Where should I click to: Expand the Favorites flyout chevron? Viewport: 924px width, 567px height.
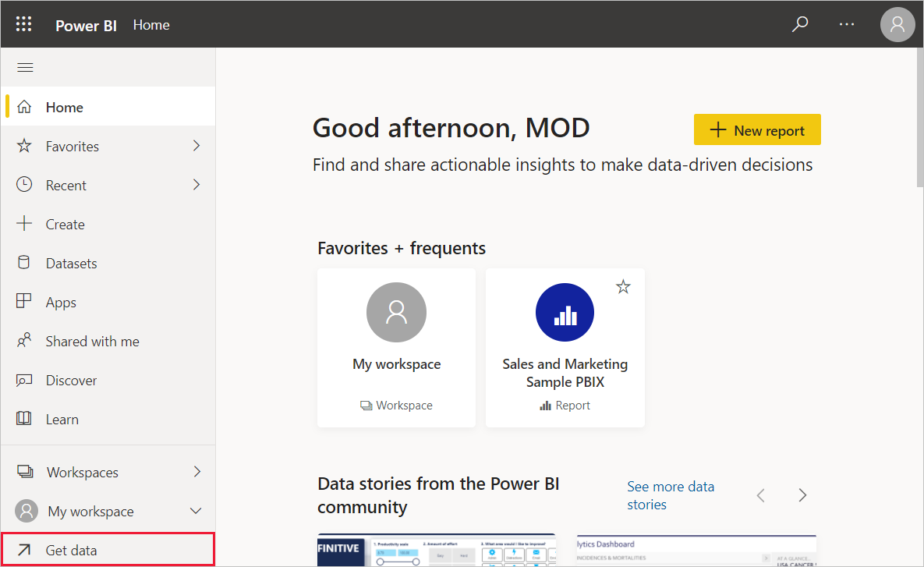point(196,146)
